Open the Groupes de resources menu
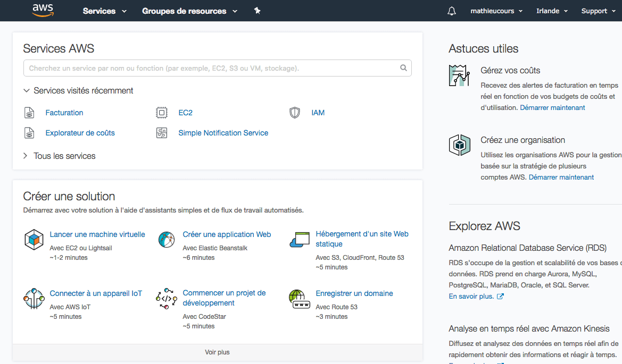622x364 pixels. coord(189,11)
